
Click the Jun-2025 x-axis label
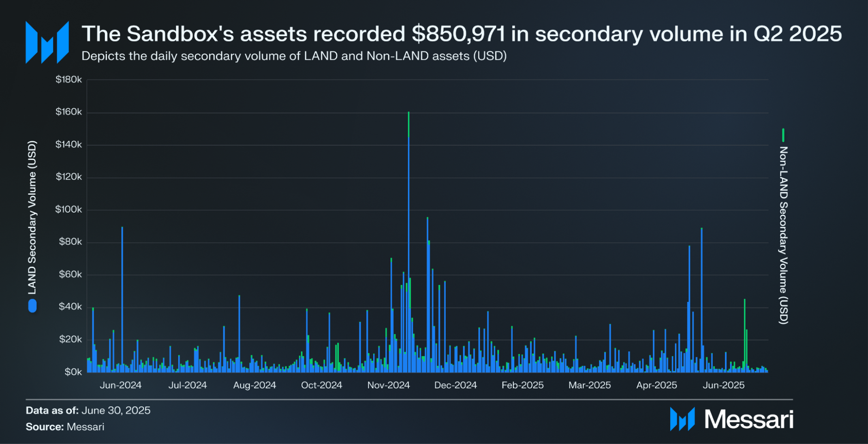pos(723,385)
